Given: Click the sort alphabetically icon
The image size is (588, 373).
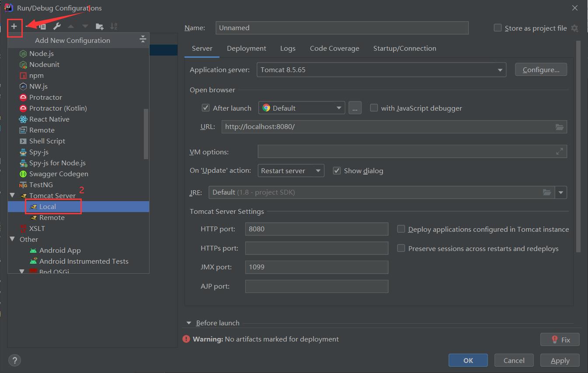Looking at the screenshot, I should pos(114,27).
